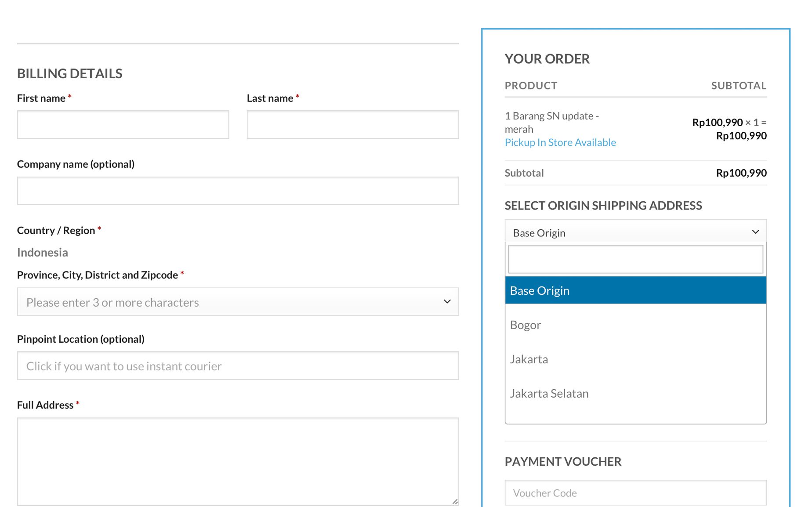This screenshot has width=812, height=507.
Task: Select Jakarta Selatan in the origin list
Action: click(x=549, y=394)
